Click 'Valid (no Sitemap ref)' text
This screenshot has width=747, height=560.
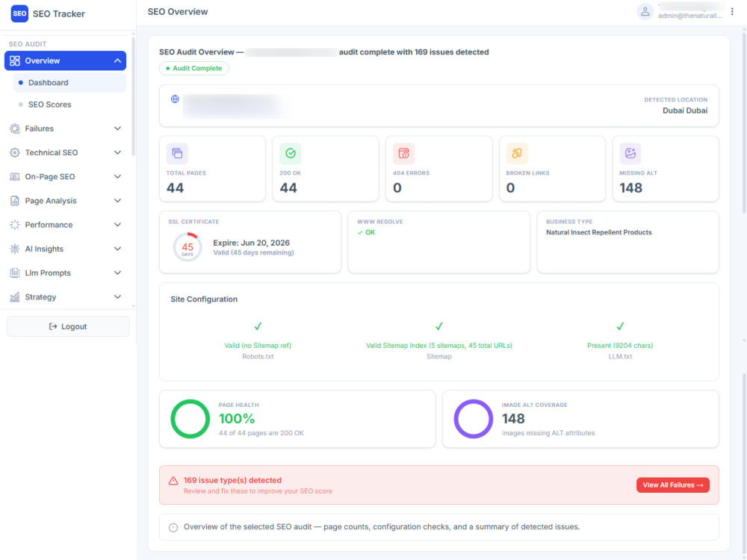coord(258,346)
